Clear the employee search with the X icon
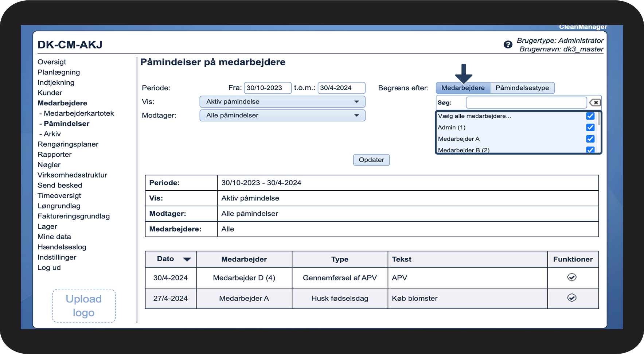Viewport: 644px width, 354px height. click(x=595, y=102)
